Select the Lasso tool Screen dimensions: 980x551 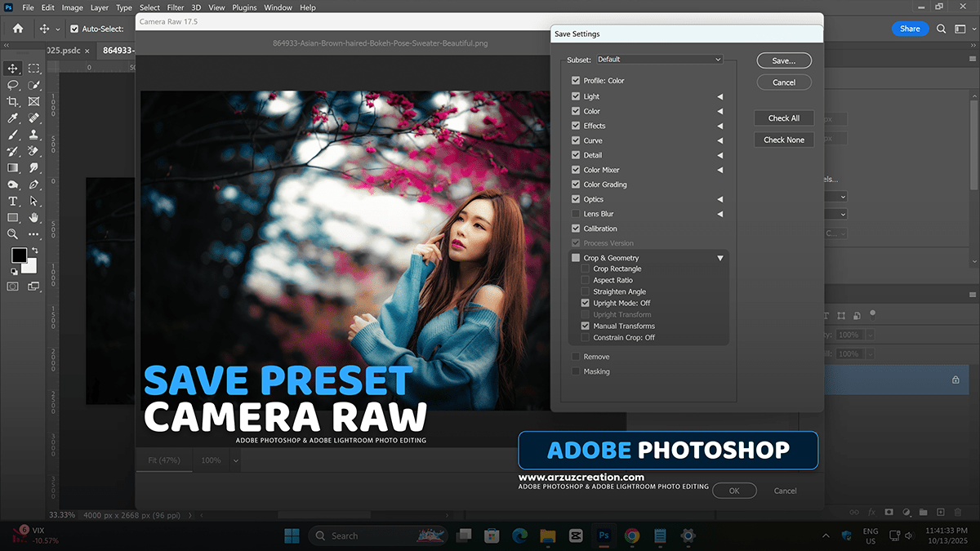[12, 85]
